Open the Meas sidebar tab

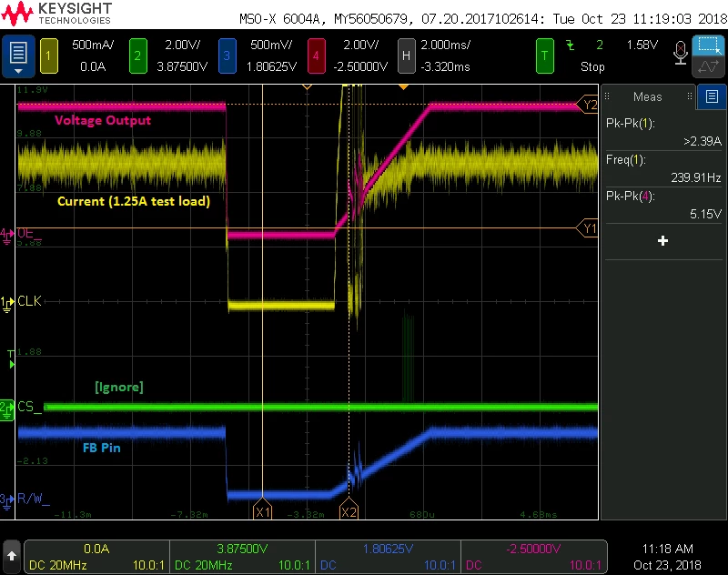tap(647, 97)
